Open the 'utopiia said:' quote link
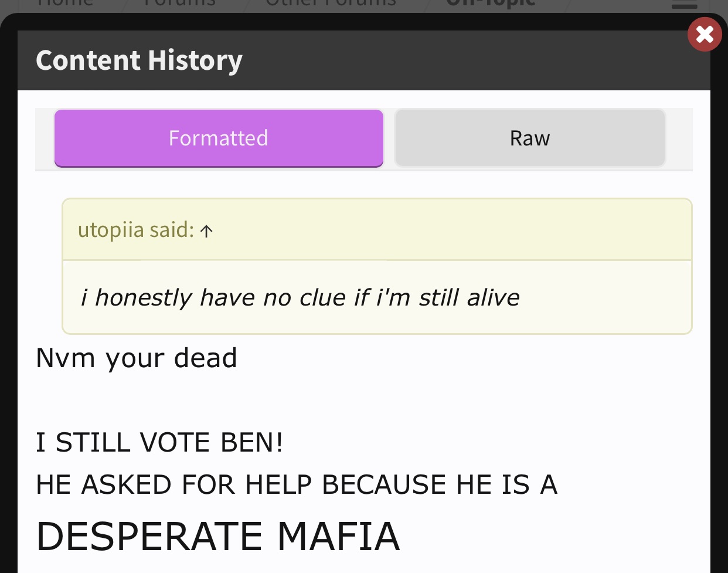728x573 pixels. (x=136, y=230)
